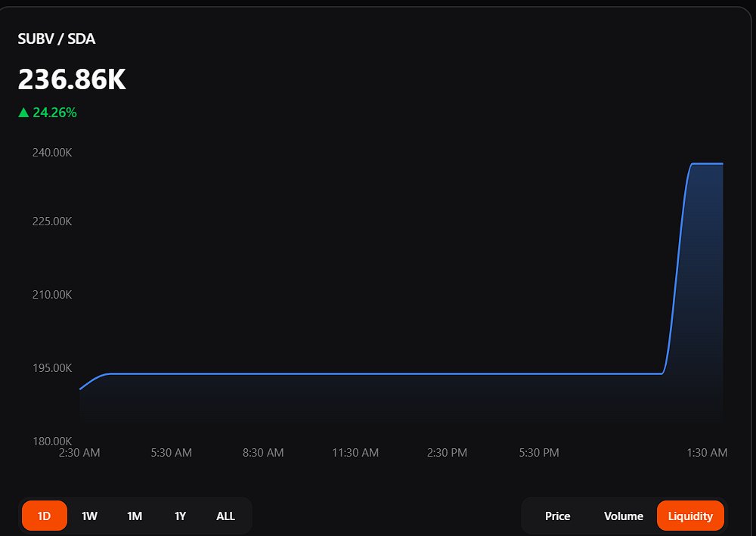Click the 5:30 PM x-axis label
The height and width of the screenshot is (536, 756).
[x=539, y=453]
